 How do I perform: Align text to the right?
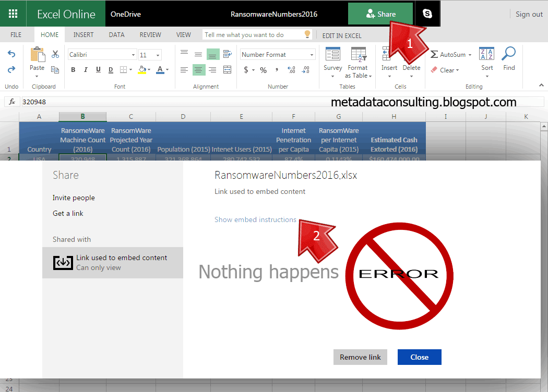[212, 70]
